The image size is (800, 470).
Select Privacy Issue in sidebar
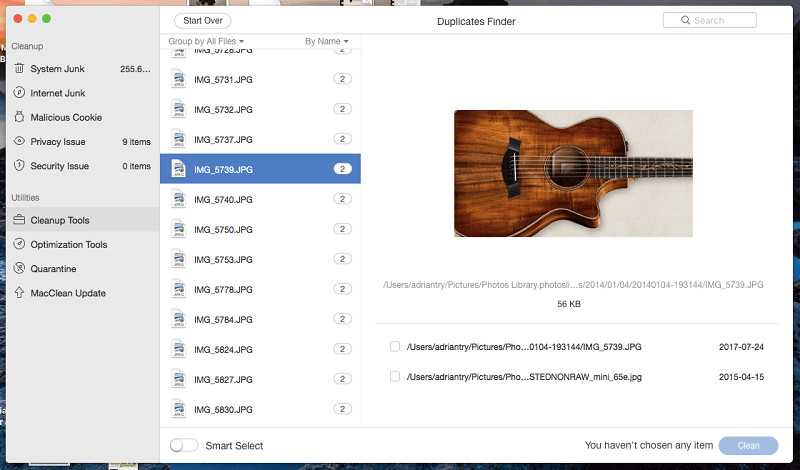[x=83, y=141]
